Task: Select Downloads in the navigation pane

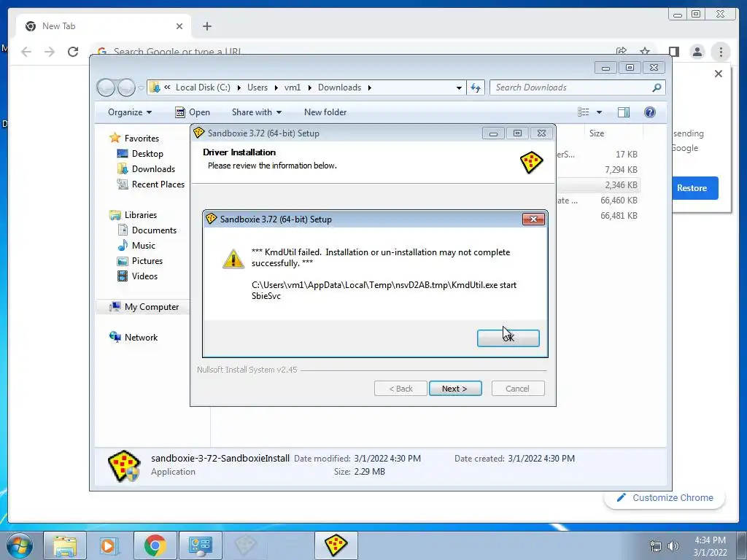Action: coord(153,169)
